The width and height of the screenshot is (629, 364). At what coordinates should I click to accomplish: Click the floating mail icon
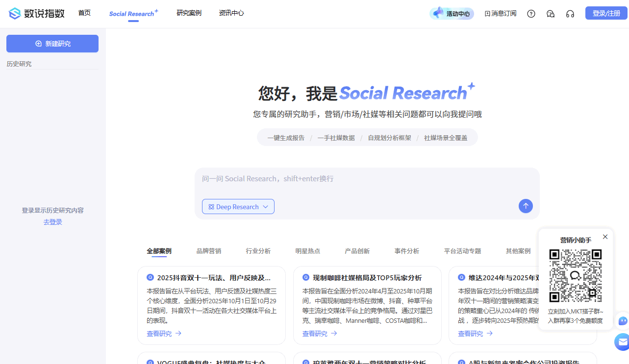point(622,342)
